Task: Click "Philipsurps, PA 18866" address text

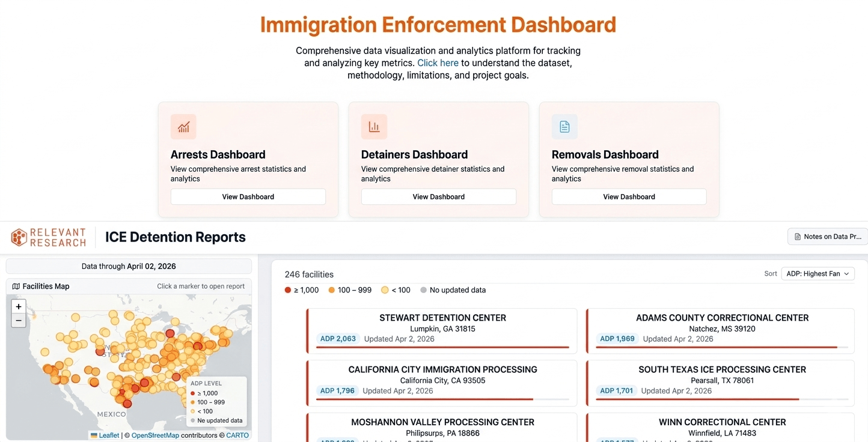Action: 443,433
